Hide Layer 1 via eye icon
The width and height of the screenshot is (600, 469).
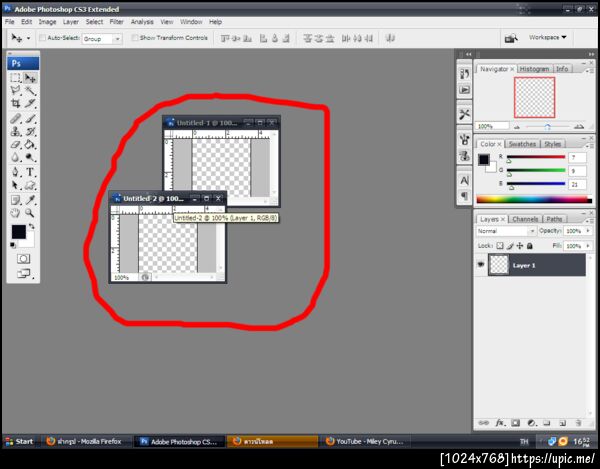coord(481,264)
